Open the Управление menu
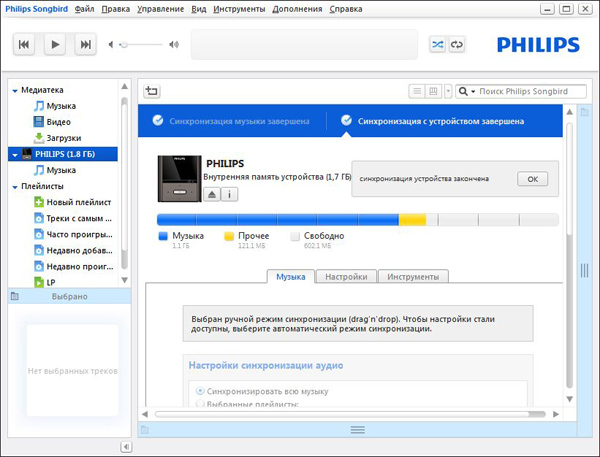The image size is (600, 457). pos(160,9)
